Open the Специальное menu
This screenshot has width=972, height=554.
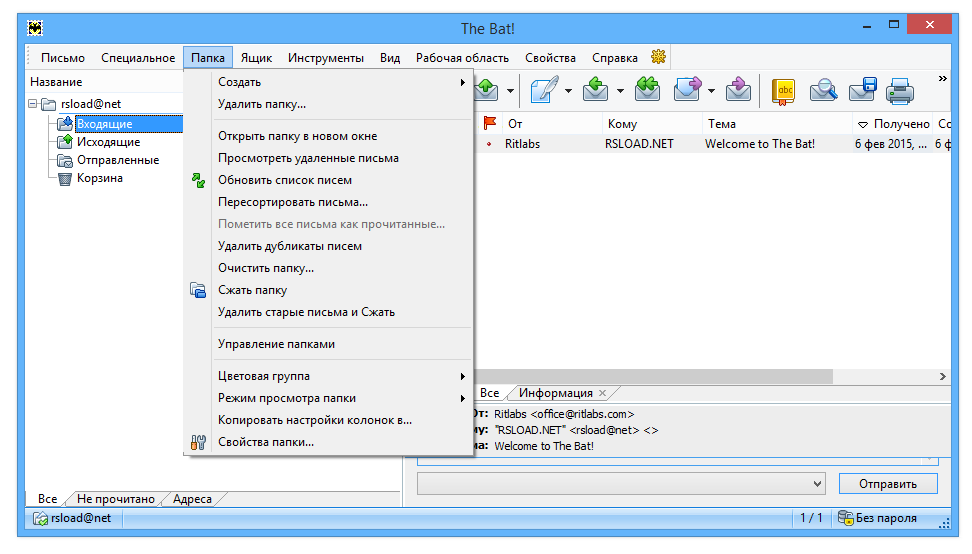click(x=138, y=58)
